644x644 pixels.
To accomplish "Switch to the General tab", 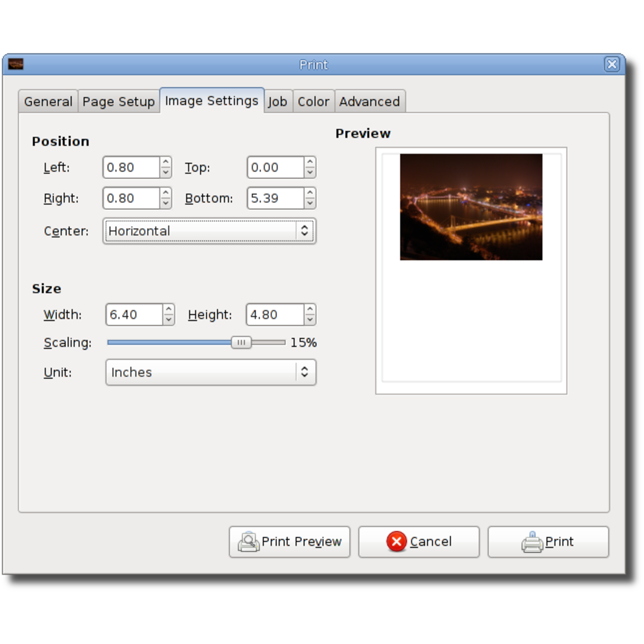I will 48,101.
